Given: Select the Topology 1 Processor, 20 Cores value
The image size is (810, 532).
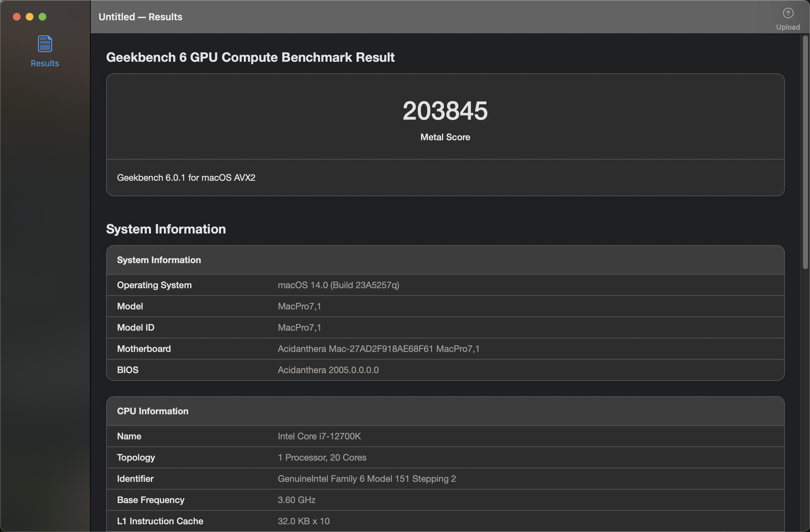Looking at the screenshot, I should coord(322,457).
